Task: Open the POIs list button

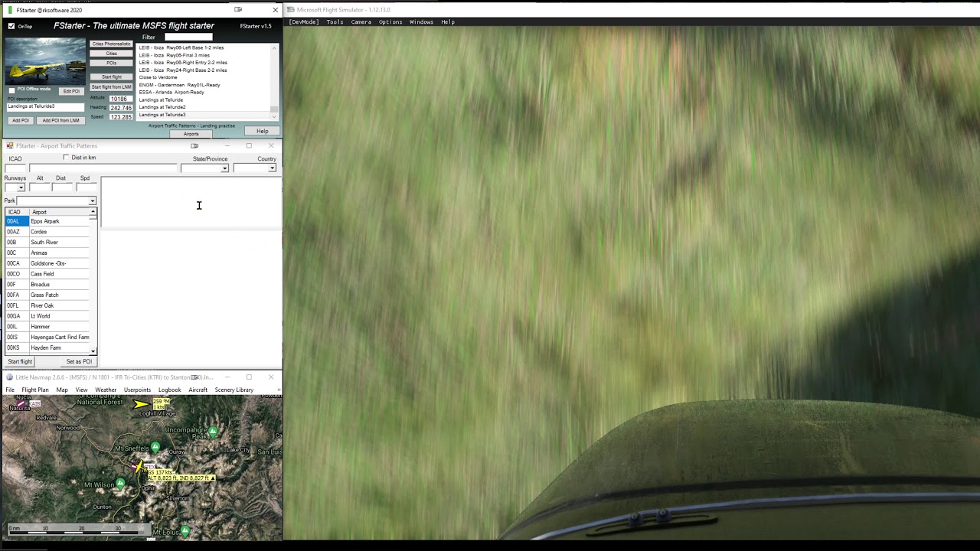Action: (111, 63)
